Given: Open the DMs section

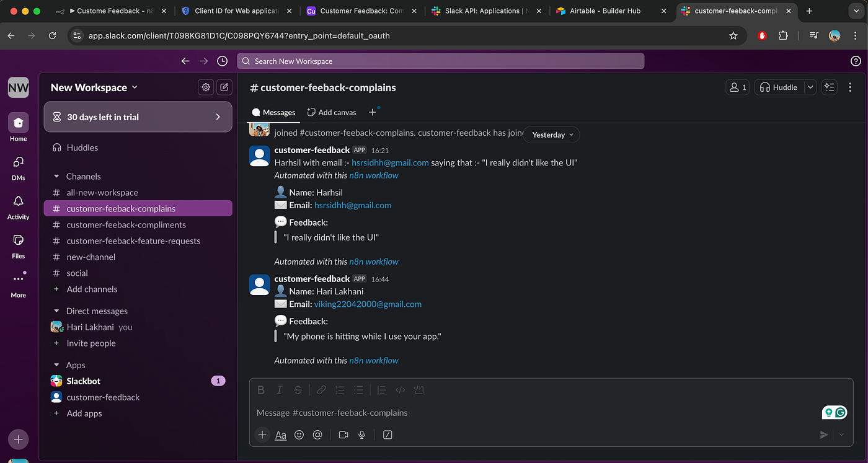Looking at the screenshot, I should tap(18, 166).
